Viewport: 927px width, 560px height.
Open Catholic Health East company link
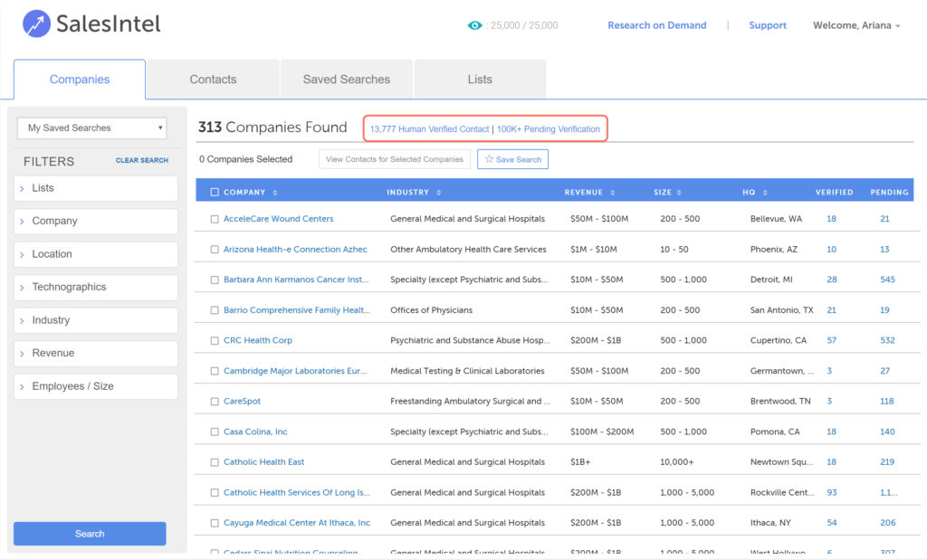click(x=263, y=462)
